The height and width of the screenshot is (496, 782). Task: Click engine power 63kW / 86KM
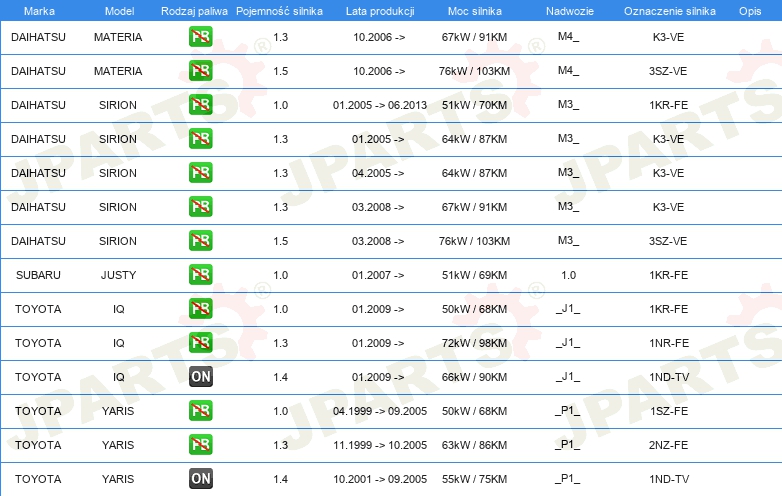tap(474, 445)
